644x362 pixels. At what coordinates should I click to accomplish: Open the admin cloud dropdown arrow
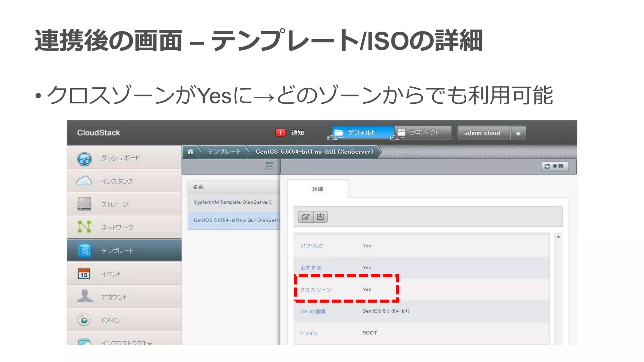pos(518,133)
